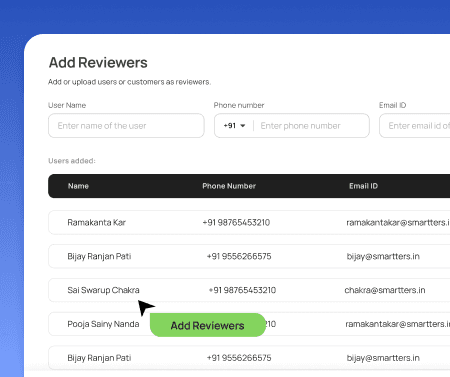This screenshot has width=450, height=377.
Task: Select the Sai Swarup Chakra name cell
Action: coord(103,290)
